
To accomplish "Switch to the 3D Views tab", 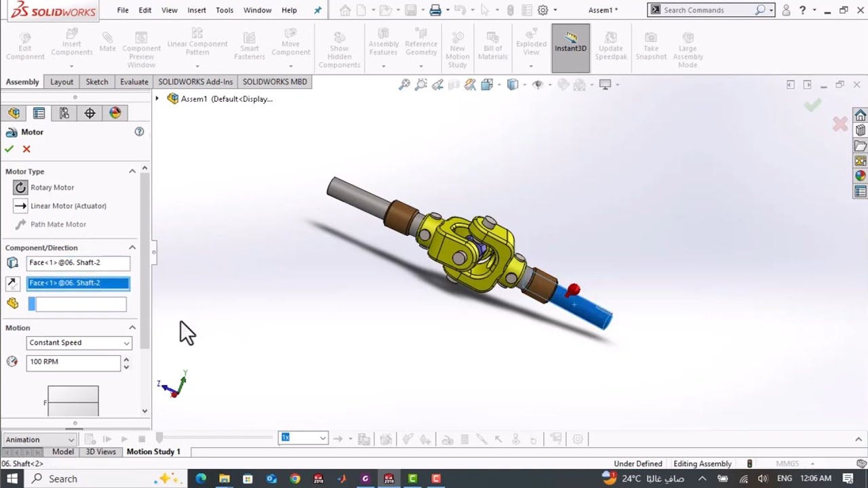I will [100, 451].
